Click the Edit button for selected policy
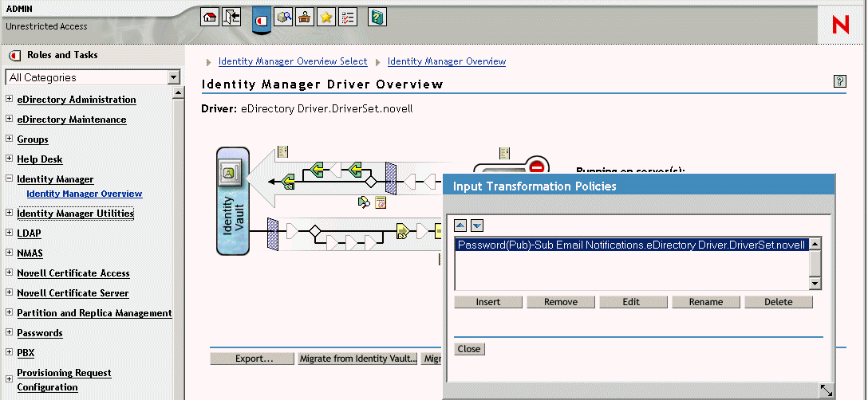The height and width of the screenshot is (400, 868). pos(633,302)
